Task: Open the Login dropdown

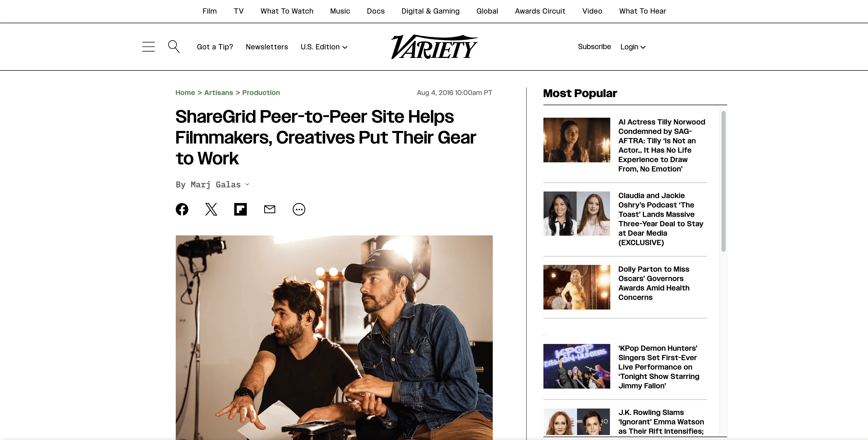Action: tap(633, 47)
